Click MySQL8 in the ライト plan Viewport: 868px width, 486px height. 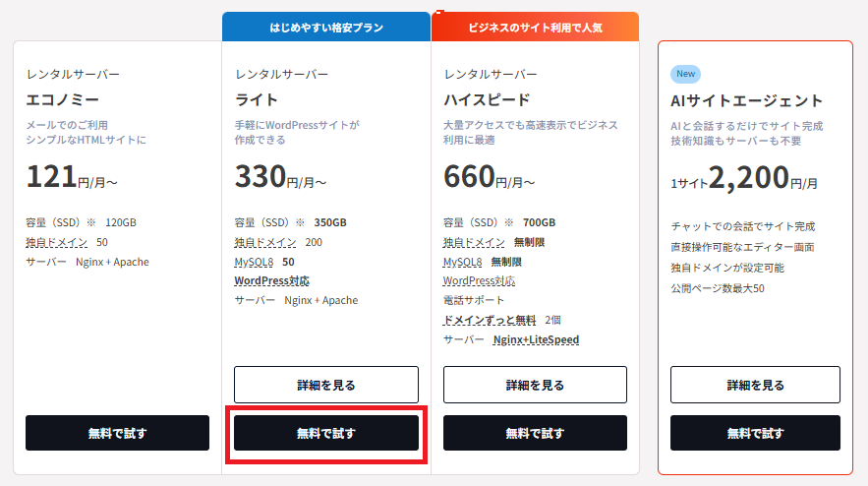coord(254,262)
